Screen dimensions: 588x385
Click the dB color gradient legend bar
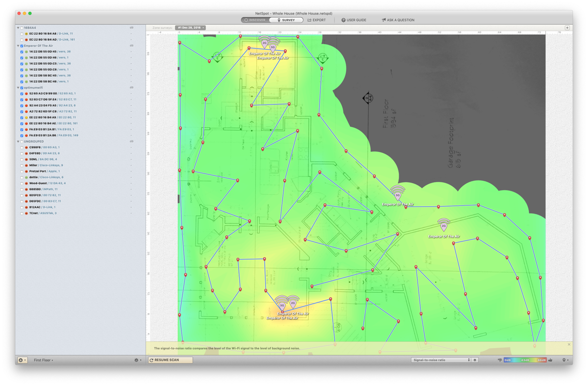point(525,360)
